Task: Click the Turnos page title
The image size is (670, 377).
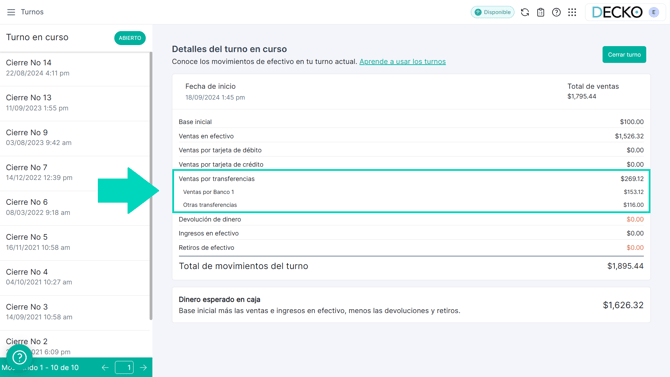Action: [32, 12]
